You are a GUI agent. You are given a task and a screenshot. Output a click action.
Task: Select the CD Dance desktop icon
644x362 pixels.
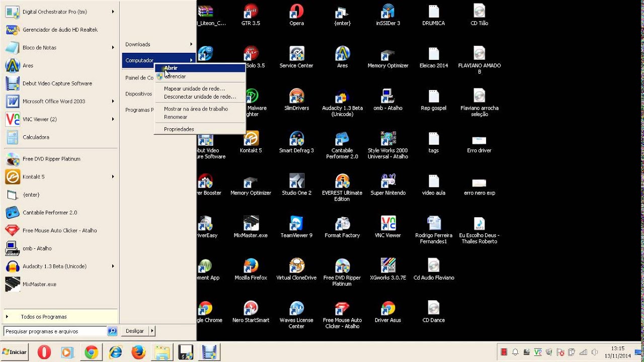[433, 312]
